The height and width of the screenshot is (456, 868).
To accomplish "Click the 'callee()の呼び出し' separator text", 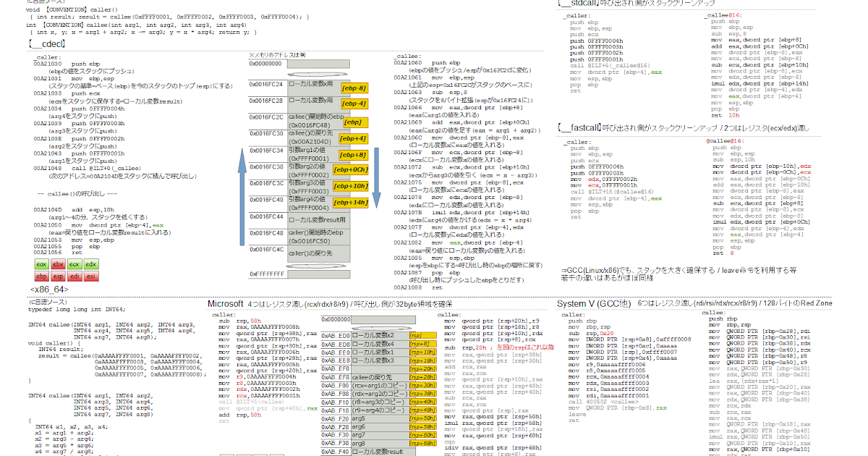I will pos(77,195).
